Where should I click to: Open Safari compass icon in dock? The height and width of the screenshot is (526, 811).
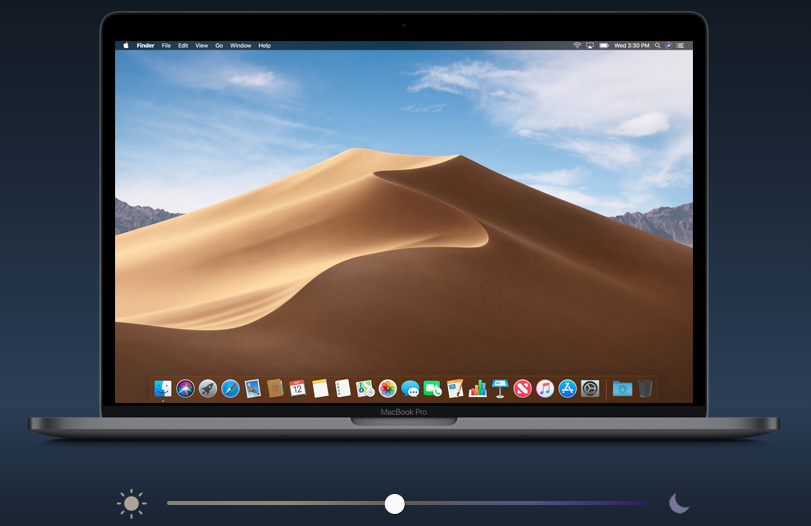click(230, 388)
